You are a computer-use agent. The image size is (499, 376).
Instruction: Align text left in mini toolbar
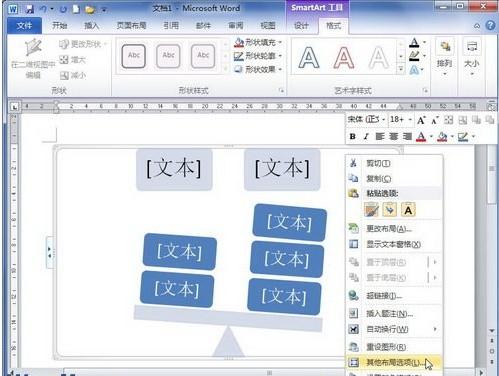click(380, 136)
